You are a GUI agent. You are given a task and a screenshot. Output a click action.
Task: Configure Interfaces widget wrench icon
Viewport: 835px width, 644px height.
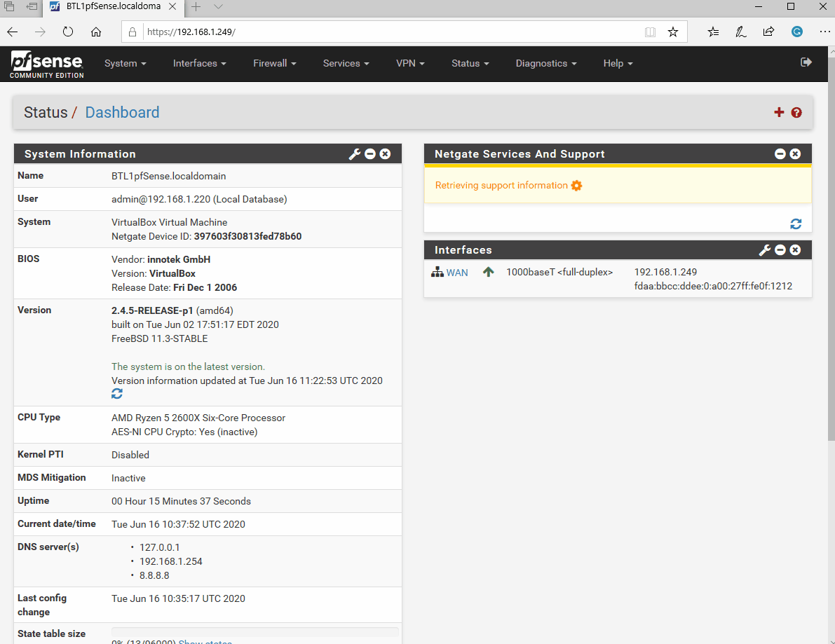click(765, 249)
